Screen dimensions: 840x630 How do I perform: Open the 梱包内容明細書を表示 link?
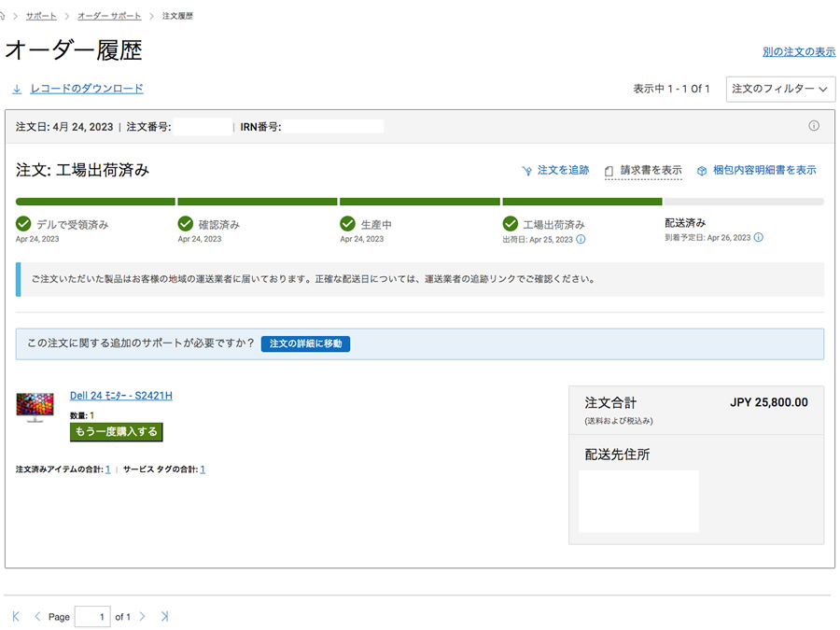(764, 171)
